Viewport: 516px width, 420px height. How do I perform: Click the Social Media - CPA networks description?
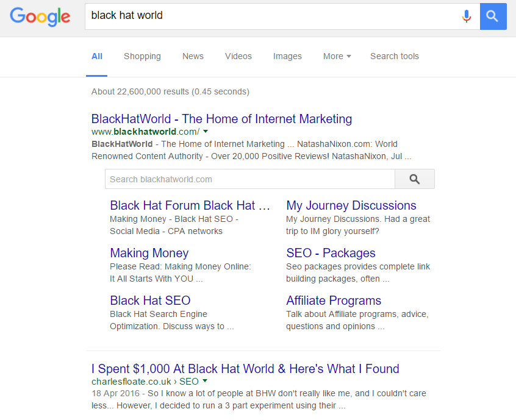[166, 231]
